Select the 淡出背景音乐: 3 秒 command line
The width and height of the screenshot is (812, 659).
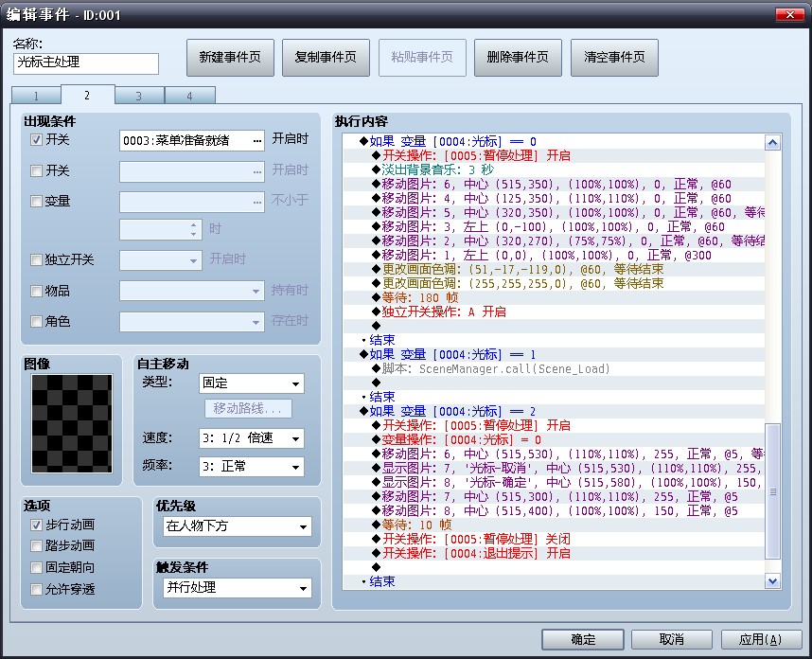[x=554, y=169]
